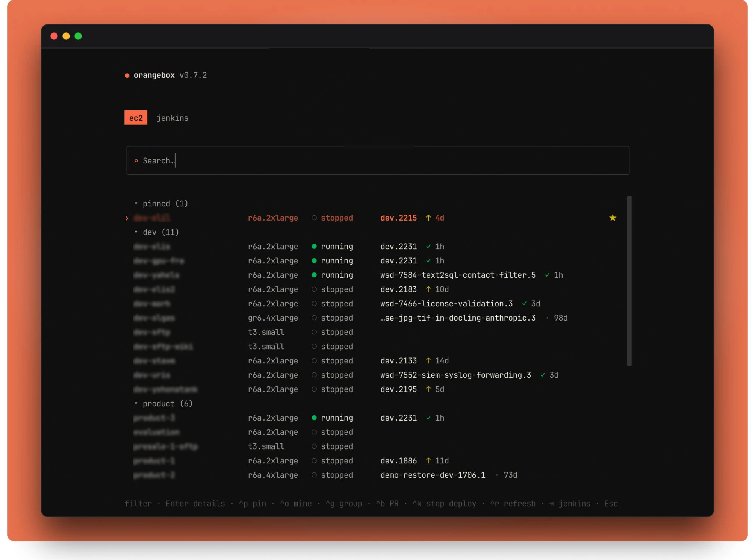Screen dimensions: 755x560
Task: Click check mark beside wsd-7552-siem-syslog-forwarding.3
Action: coord(543,375)
